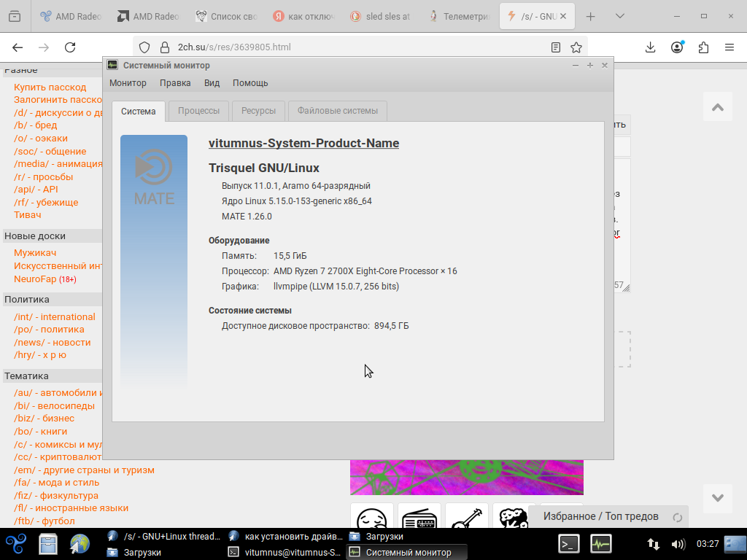This screenshot has height=560, width=747.
Task: Open /fiz/ - физкультура board link
Action: (x=56, y=496)
